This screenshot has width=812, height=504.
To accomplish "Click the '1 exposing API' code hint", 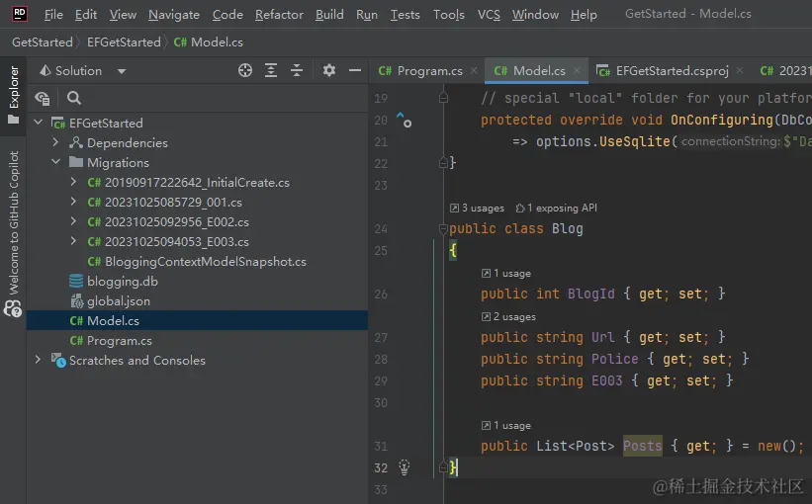I will (x=557, y=208).
